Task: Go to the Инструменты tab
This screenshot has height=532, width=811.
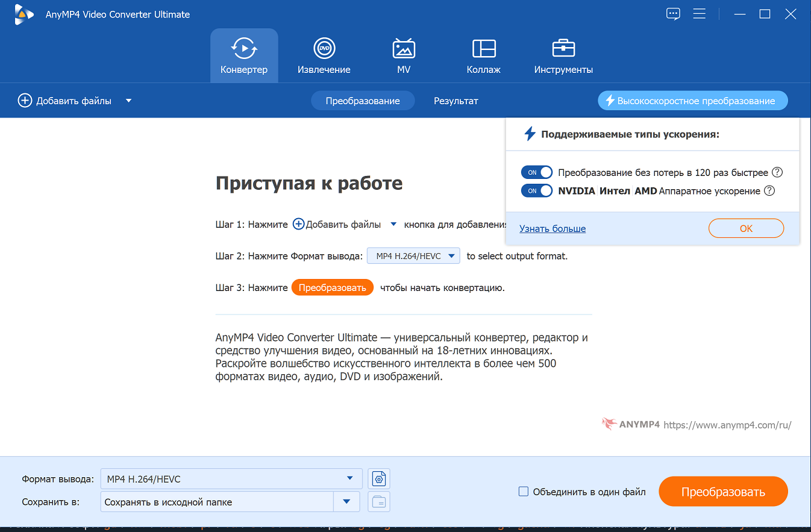Action: pyautogui.click(x=563, y=55)
